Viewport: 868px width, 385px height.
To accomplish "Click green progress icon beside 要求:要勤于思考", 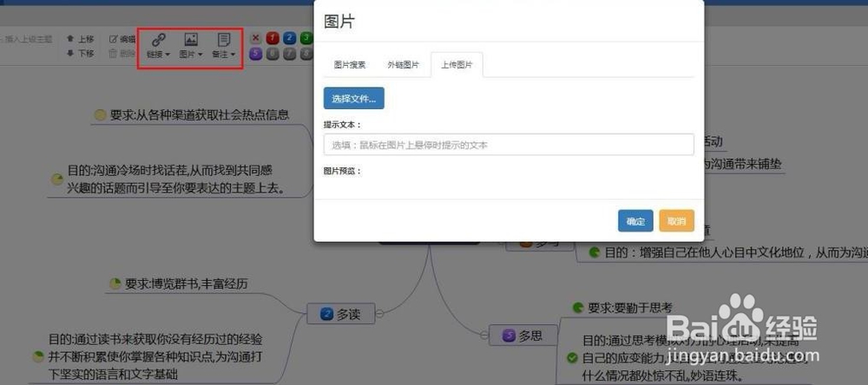I will click(578, 308).
